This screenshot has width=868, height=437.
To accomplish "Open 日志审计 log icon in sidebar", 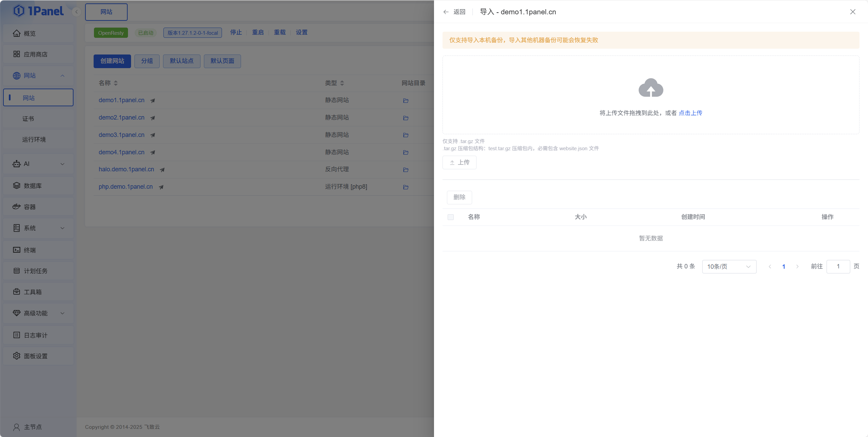I will point(17,335).
